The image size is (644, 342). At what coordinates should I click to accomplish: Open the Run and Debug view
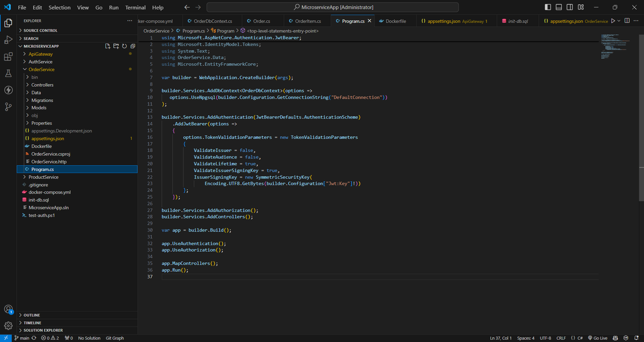coord(8,40)
